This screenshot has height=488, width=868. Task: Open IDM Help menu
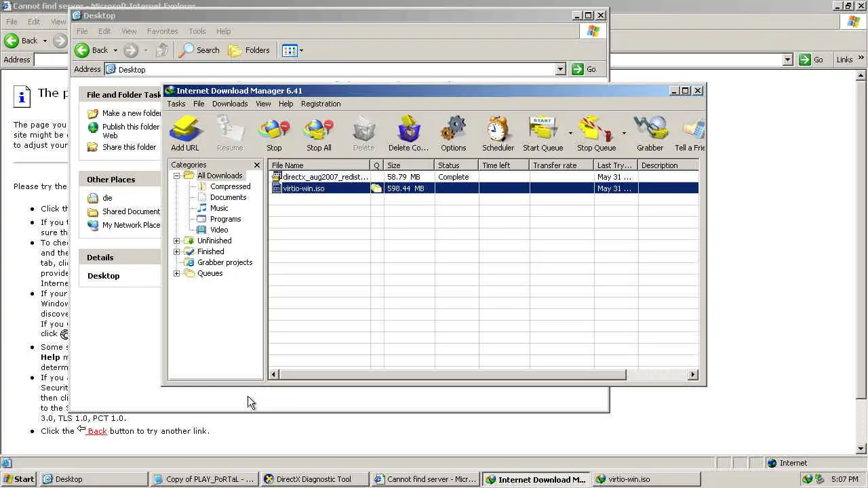click(286, 104)
